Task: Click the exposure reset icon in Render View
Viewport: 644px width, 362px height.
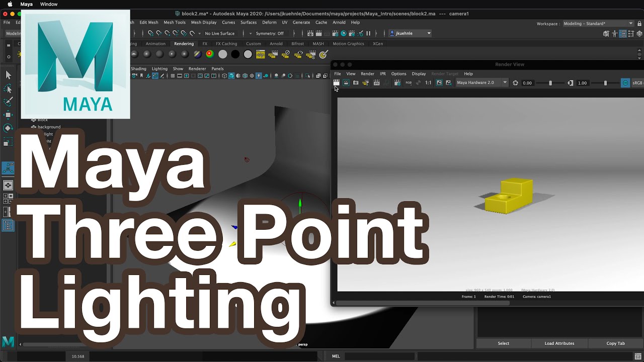Action: tap(515, 82)
